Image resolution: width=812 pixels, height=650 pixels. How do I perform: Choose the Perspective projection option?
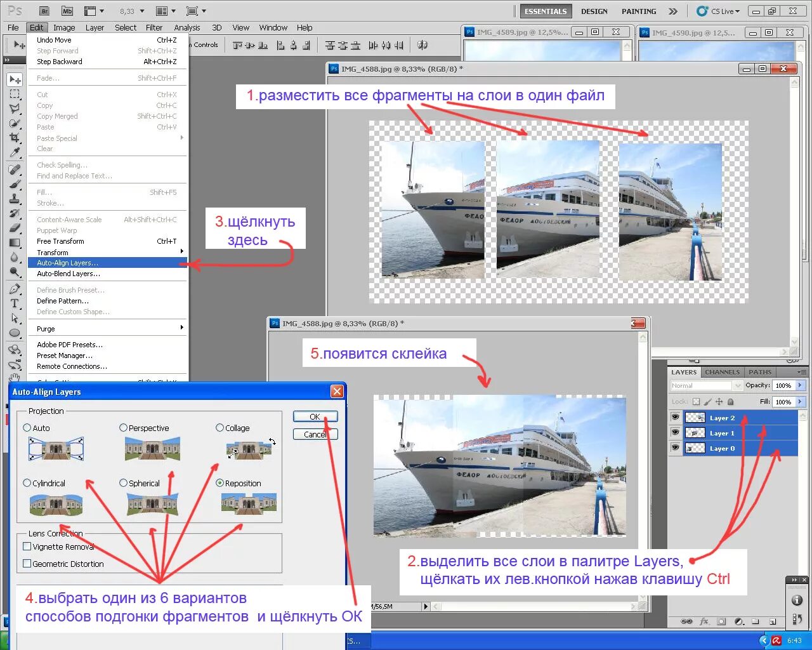(x=123, y=428)
